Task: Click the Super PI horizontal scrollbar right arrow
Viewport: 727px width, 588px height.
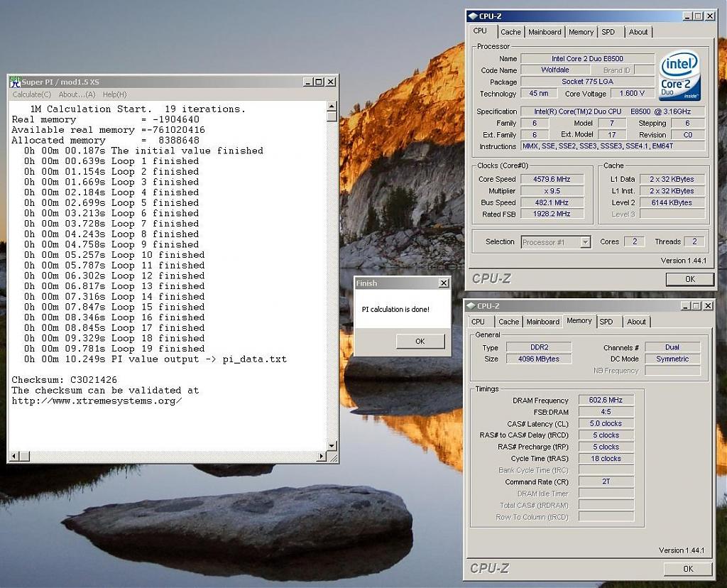Action: (322, 457)
